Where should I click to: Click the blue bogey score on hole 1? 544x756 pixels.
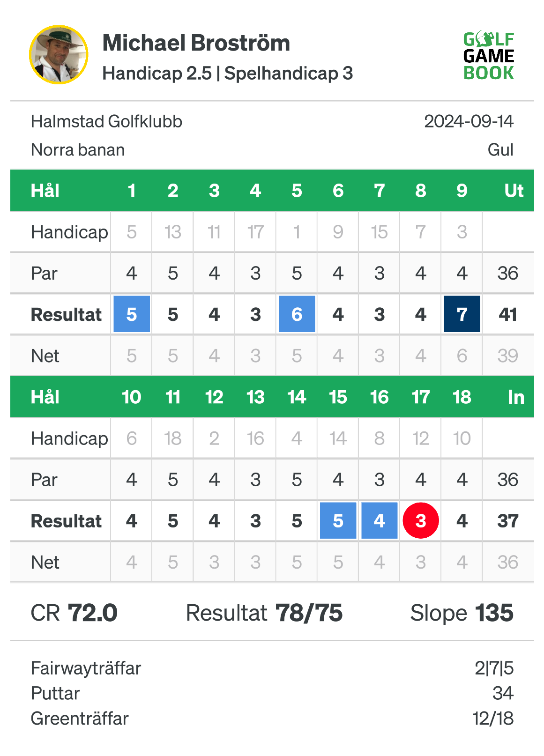(x=132, y=314)
